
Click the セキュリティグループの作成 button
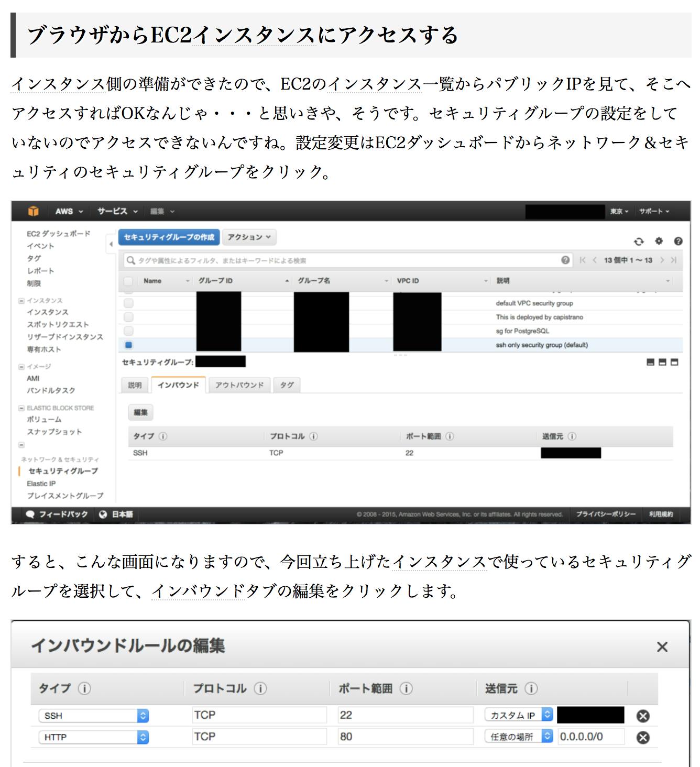pos(169,237)
